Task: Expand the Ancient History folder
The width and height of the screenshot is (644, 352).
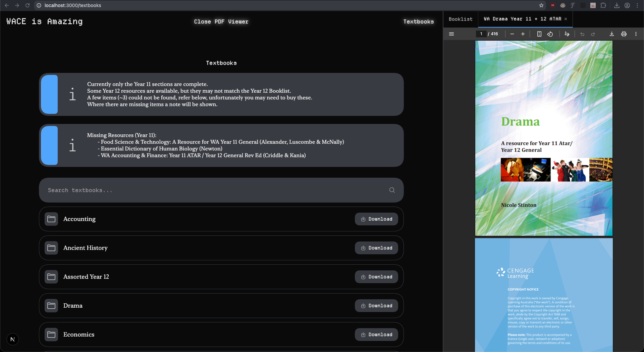Action: [86, 248]
